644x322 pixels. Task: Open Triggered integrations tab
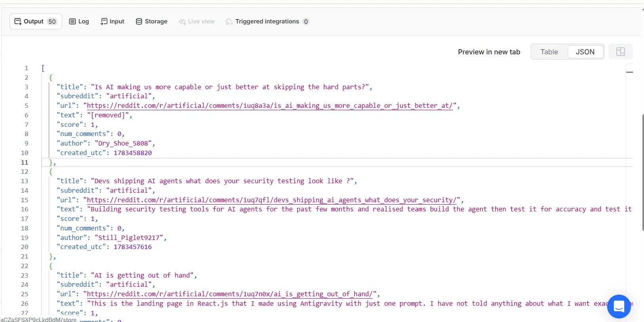point(267,21)
